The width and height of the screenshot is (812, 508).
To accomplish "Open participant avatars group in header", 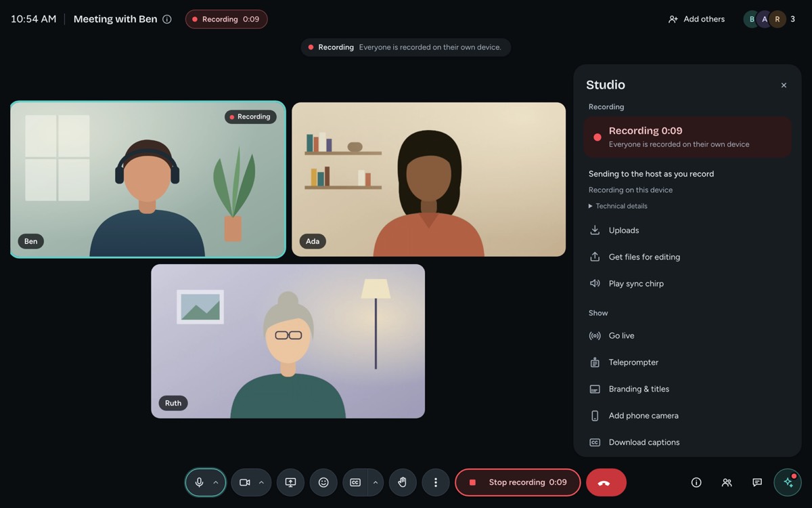I will (770, 19).
